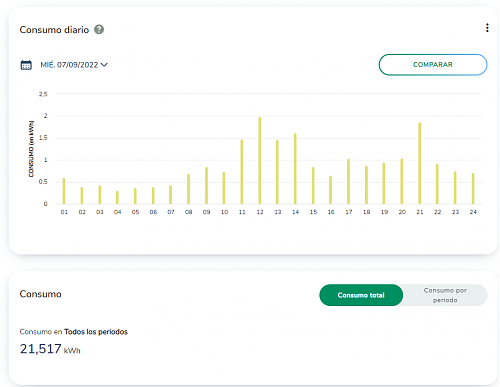Click the bar for hour 21
The image size is (500, 387).
pyautogui.click(x=420, y=163)
